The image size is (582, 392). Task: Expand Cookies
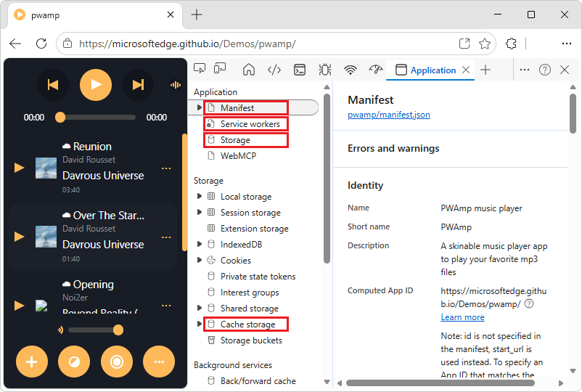click(x=200, y=260)
